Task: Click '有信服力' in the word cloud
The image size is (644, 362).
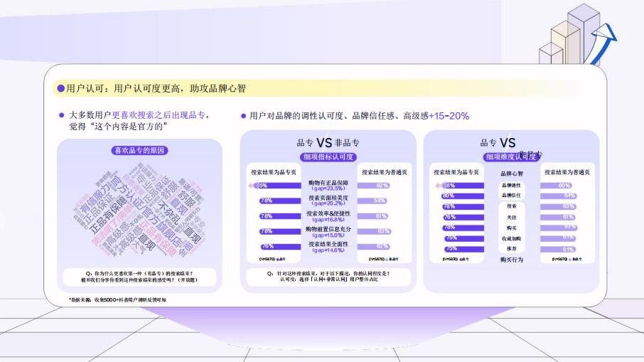Action: [95, 199]
